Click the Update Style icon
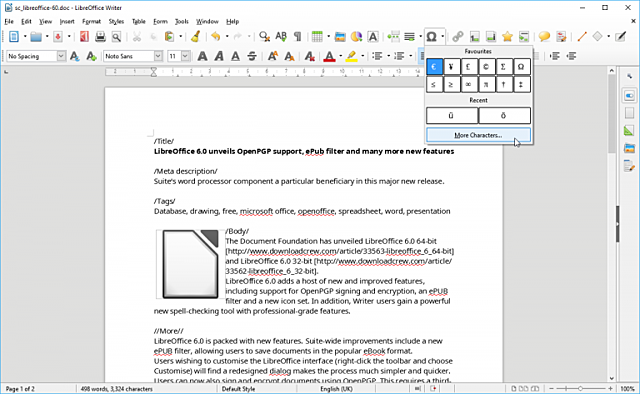The image size is (640, 394). pos(74,56)
